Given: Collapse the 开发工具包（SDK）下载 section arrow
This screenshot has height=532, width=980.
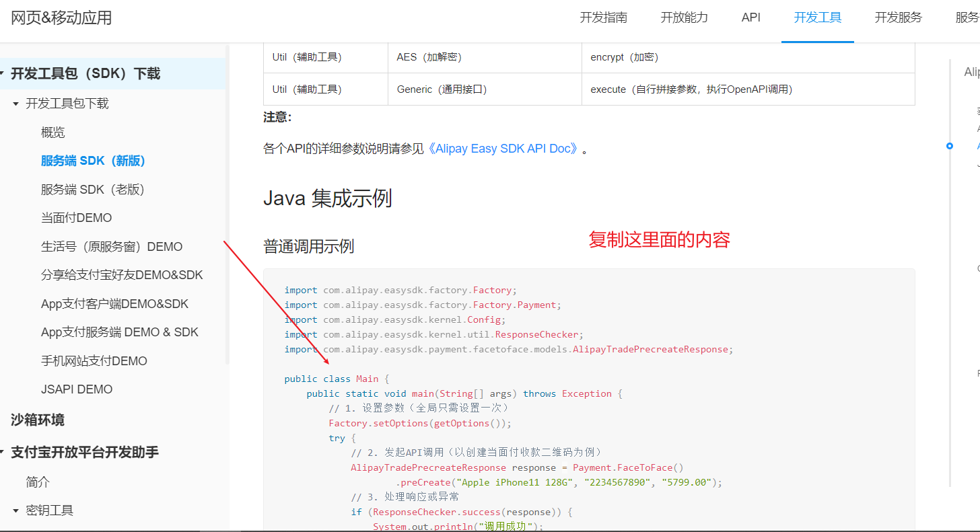Looking at the screenshot, I should click(x=3, y=74).
